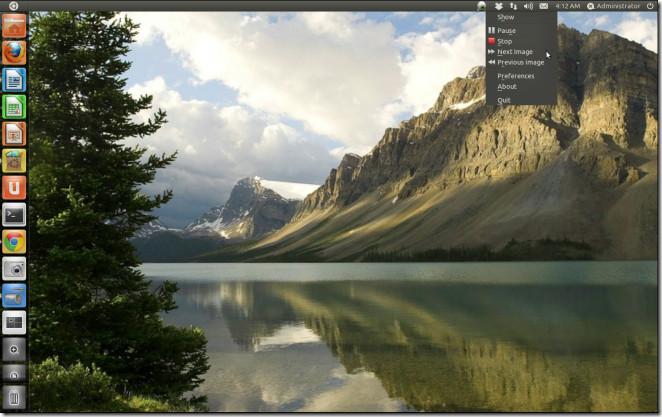The image size is (662, 417).
Task: Open LibreOffice Calc spreadsheet icon
Action: pyautogui.click(x=14, y=107)
